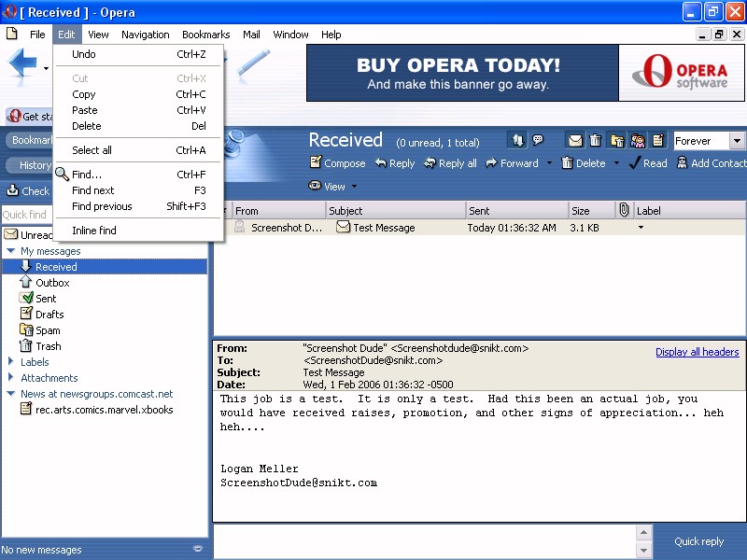Toggle threaded view with the up-down arrows icon
The width and height of the screenshot is (747, 560).
(x=518, y=140)
